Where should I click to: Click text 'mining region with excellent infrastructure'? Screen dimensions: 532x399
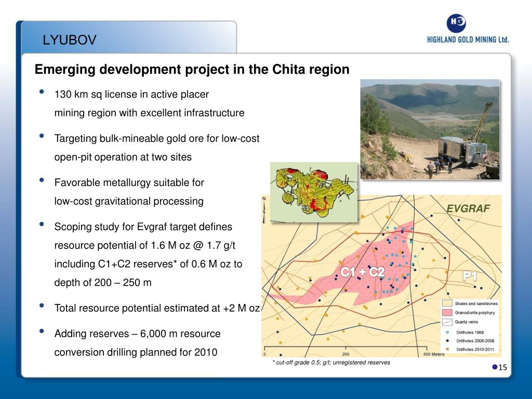point(149,113)
